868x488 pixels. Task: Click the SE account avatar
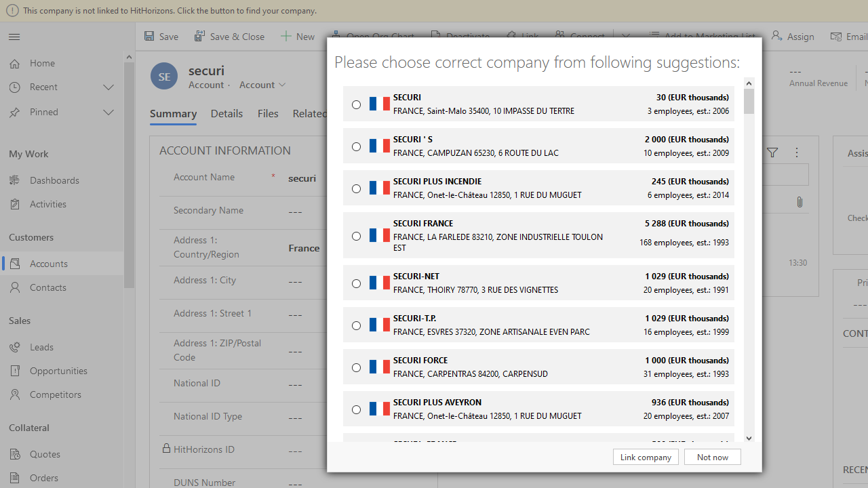(x=164, y=76)
